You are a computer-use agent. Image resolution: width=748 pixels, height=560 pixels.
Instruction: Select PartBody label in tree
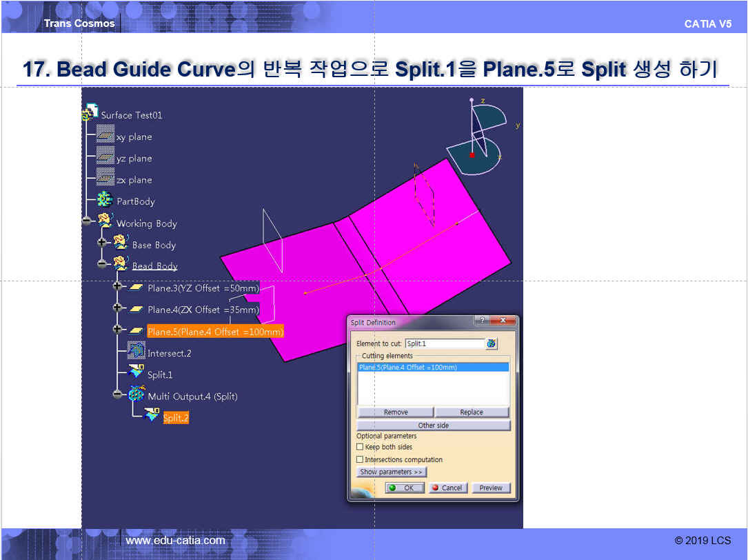(x=136, y=201)
